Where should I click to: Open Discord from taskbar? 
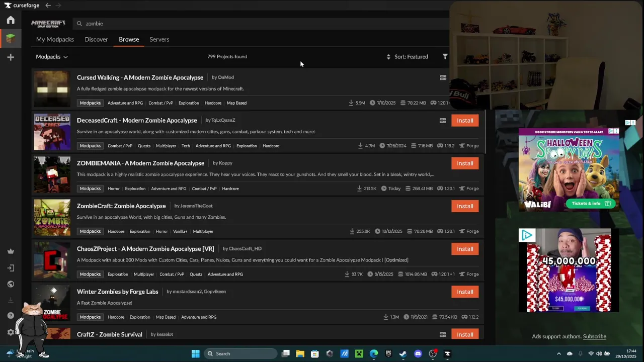[x=418, y=353]
